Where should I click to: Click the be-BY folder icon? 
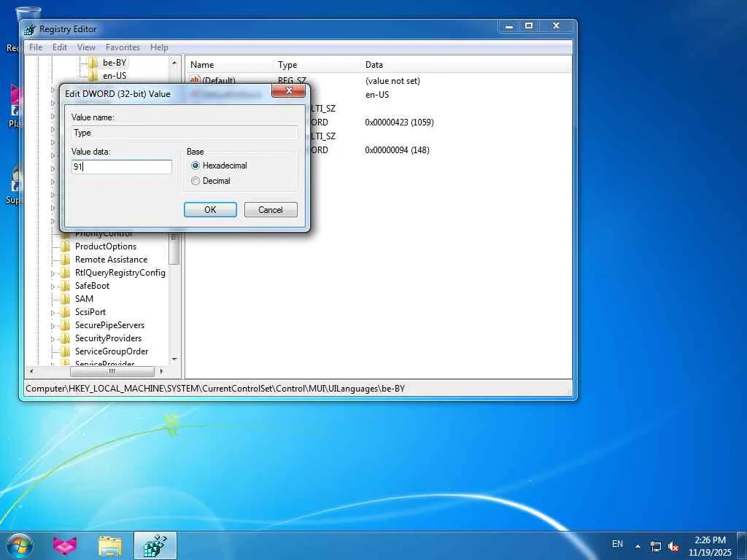pyautogui.click(x=93, y=63)
